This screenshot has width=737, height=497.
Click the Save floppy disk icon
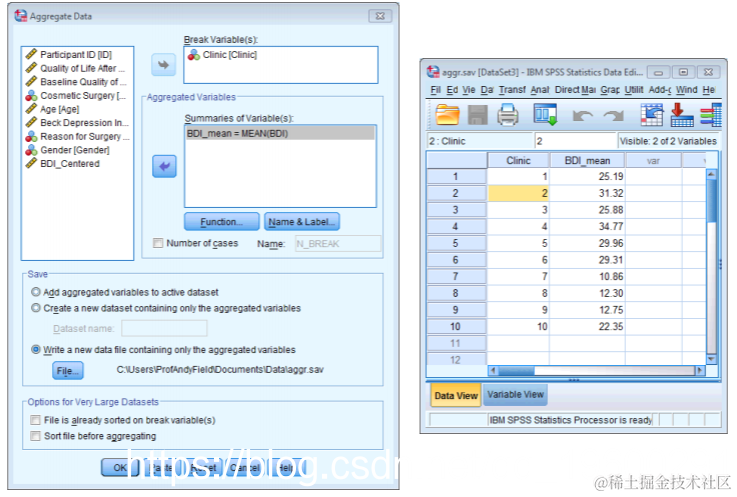pyautogui.click(x=478, y=115)
